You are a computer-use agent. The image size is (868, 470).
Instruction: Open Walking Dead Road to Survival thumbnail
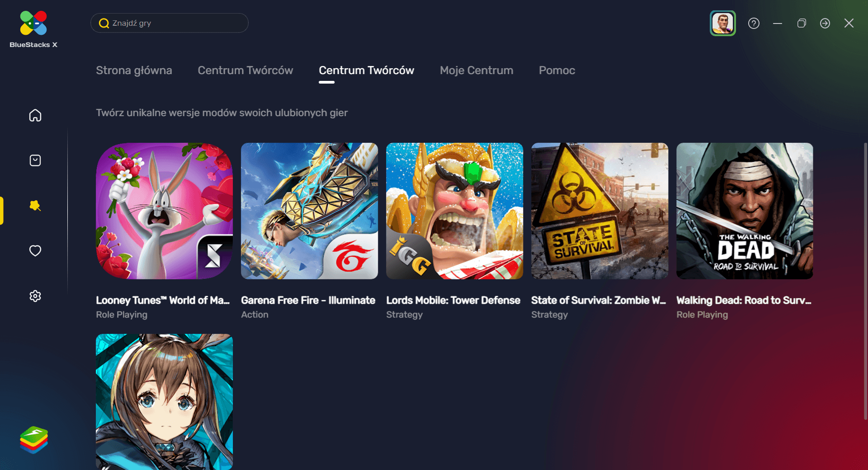coord(745,211)
